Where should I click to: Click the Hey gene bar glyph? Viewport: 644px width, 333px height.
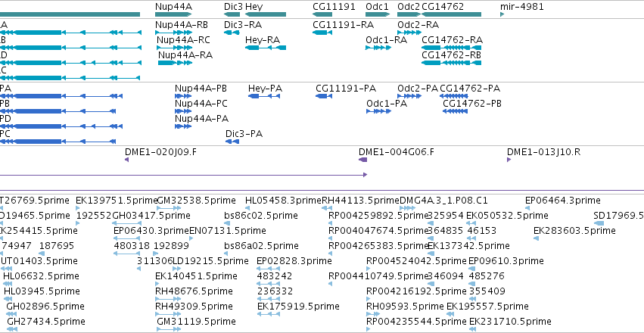[x=266, y=14]
